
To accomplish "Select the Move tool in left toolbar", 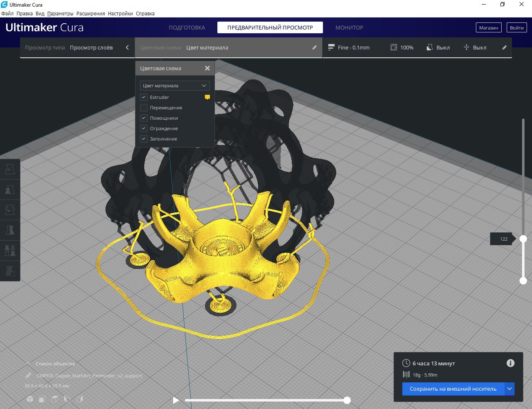I will pos(10,169).
